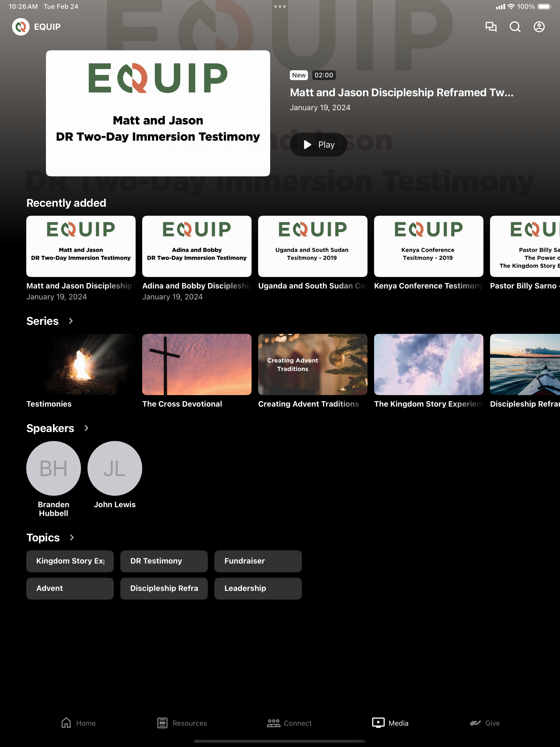This screenshot has height=747, width=560.
Task: Open Adina and Bobby testimony thumbnail
Action: click(197, 246)
